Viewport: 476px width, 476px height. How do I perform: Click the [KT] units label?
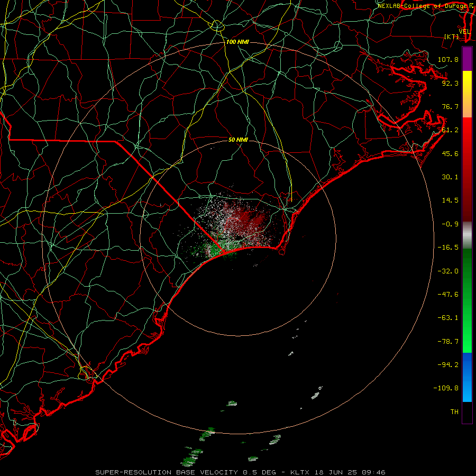tap(452, 36)
